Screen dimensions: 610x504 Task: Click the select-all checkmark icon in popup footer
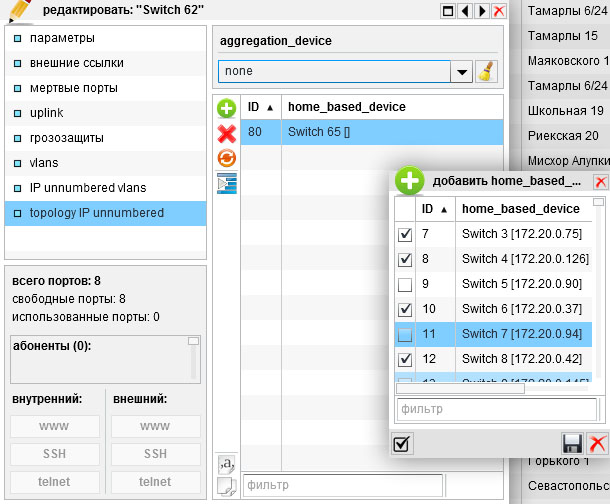[402, 444]
